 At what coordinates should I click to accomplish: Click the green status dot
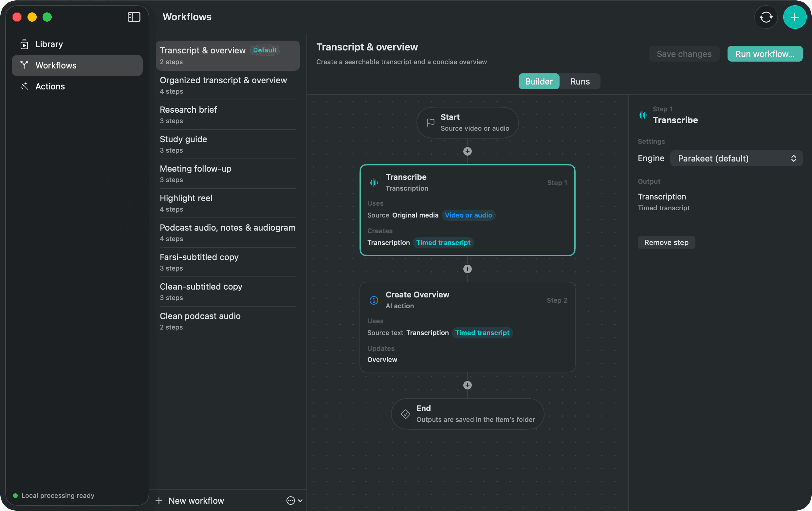click(x=15, y=495)
